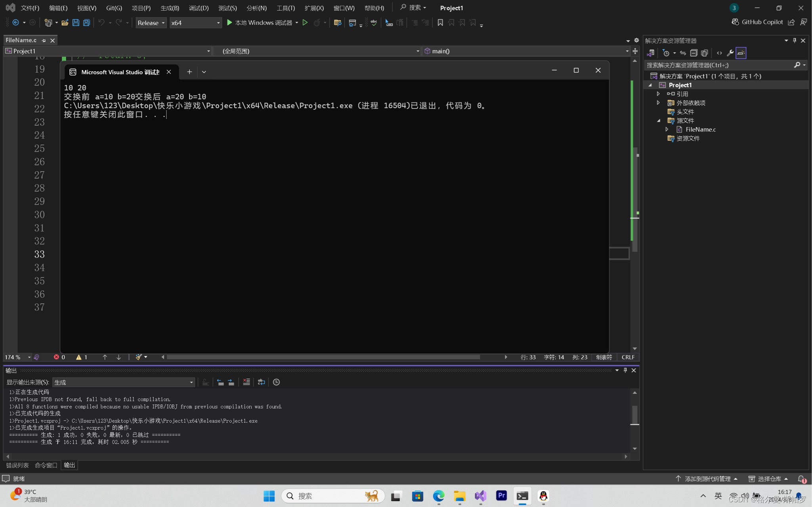Navigate backward with the toolbar arrow

click(x=15, y=23)
